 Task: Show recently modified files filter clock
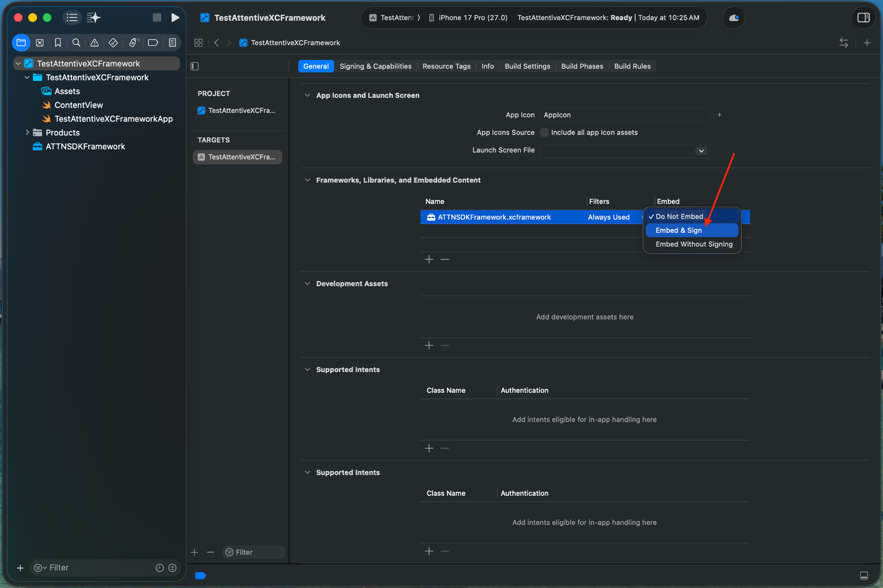point(160,568)
